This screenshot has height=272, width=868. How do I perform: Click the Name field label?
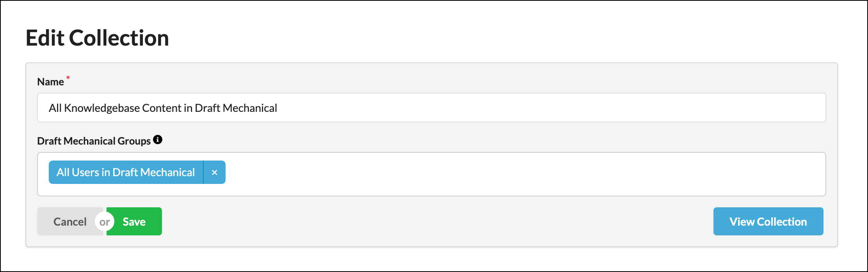(x=50, y=82)
